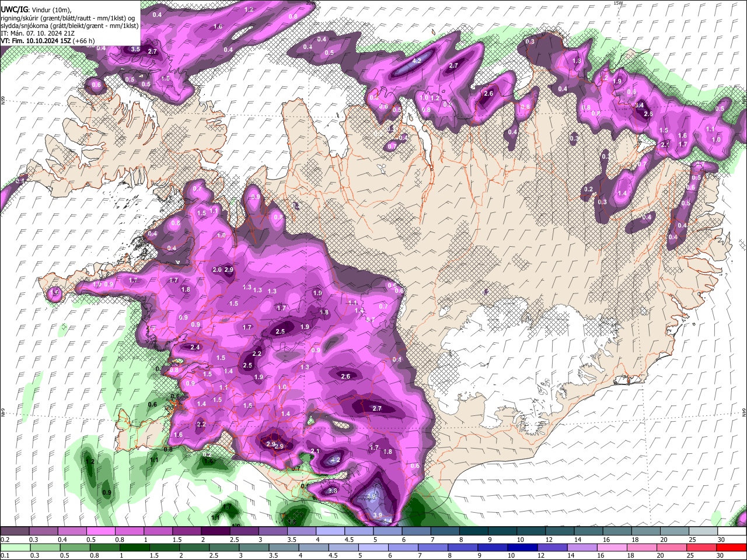Pick the darkest purple 2 swatch in upper legend
This screenshot has height=560, width=747.
pos(215,531)
